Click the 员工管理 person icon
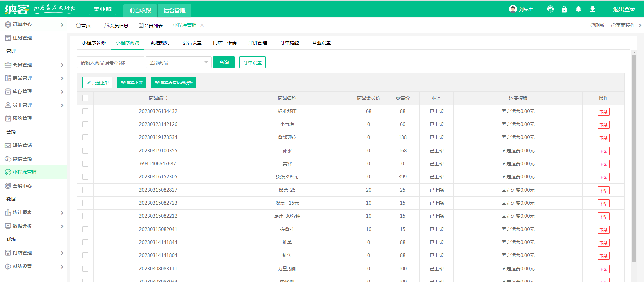This screenshot has height=282, width=644. [8, 105]
